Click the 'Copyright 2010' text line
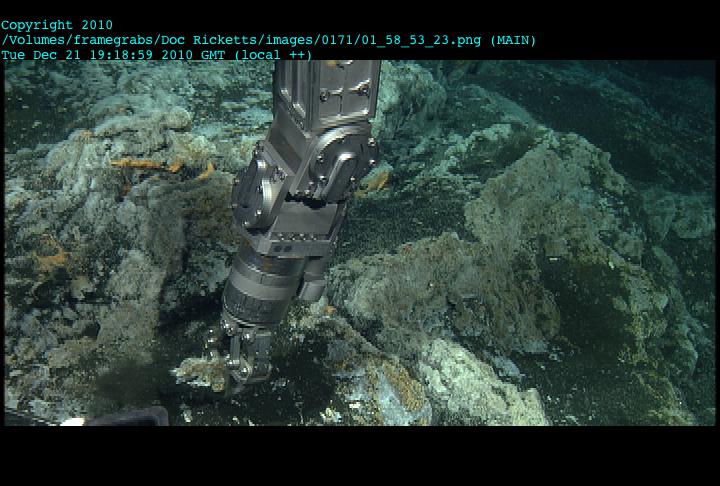 56,25
